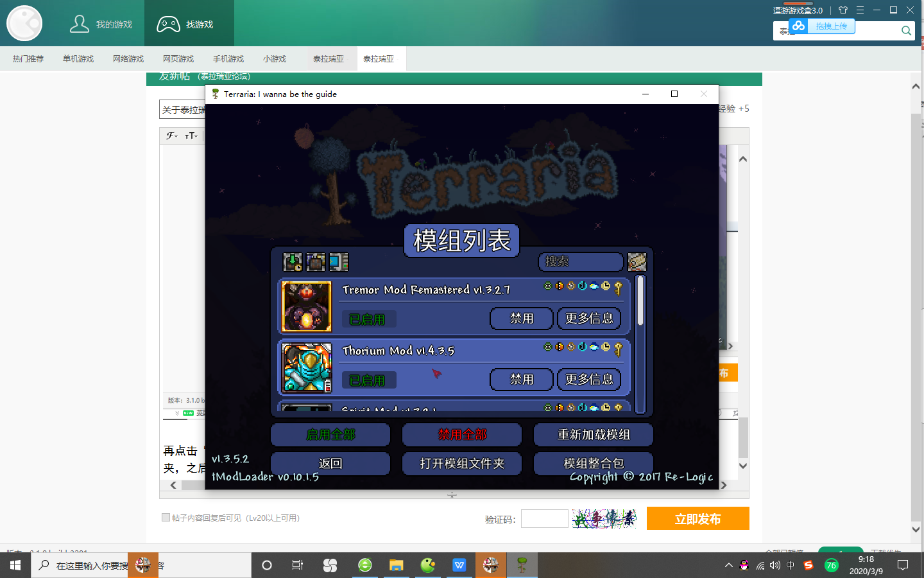924x578 pixels.
Task: Click the Tremor Mod Remastered thumbnail
Action: tap(307, 306)
